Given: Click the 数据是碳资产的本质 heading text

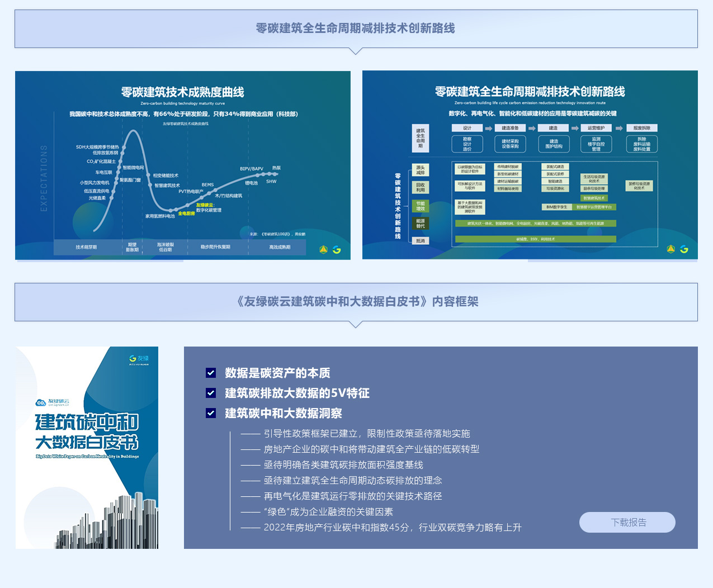Looking at the screenshot, I should [277, 373].
